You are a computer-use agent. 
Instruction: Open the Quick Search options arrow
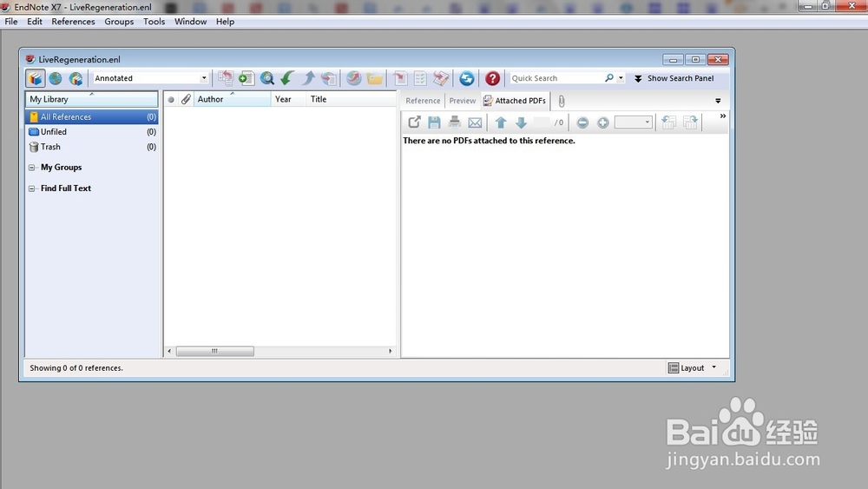point(621,78)
